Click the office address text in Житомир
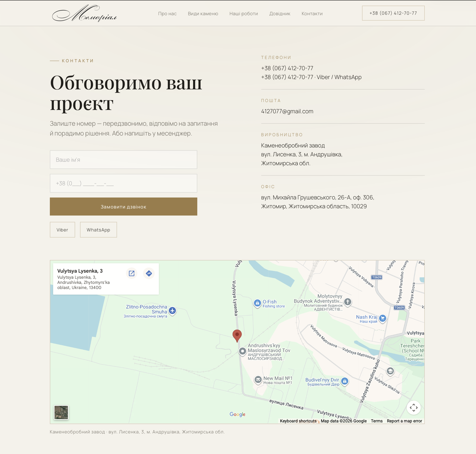476x454 pixels. point(318,202)
